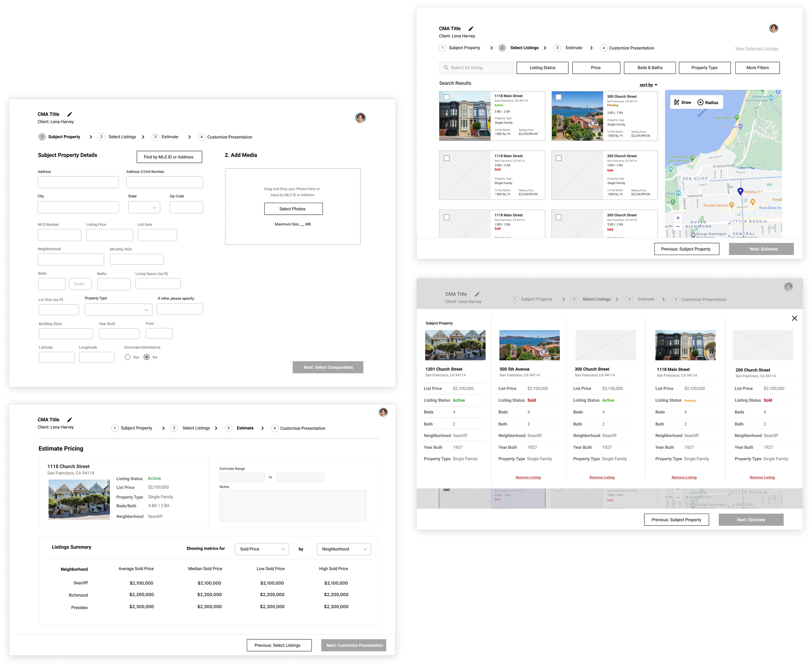Click the Baker Beach marker on the map

(x=737, y=118)
